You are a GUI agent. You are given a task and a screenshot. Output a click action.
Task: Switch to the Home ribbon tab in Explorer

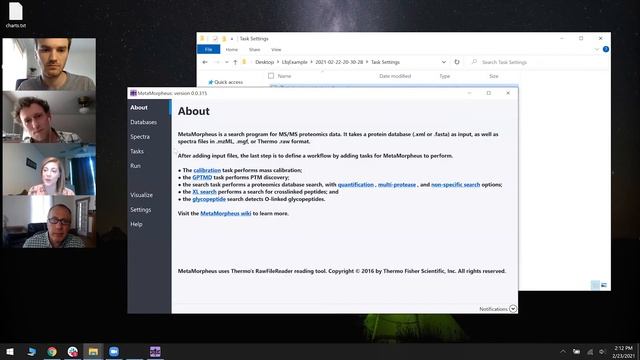(231, 49)
